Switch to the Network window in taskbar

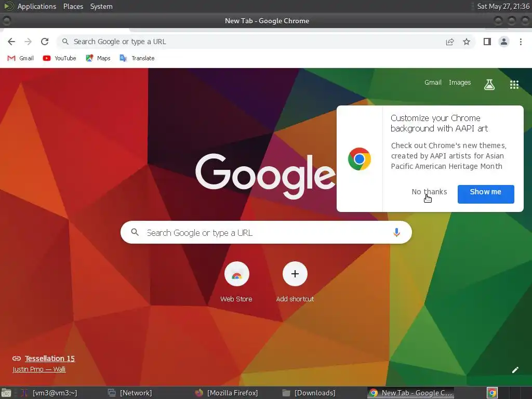[130, 393]
